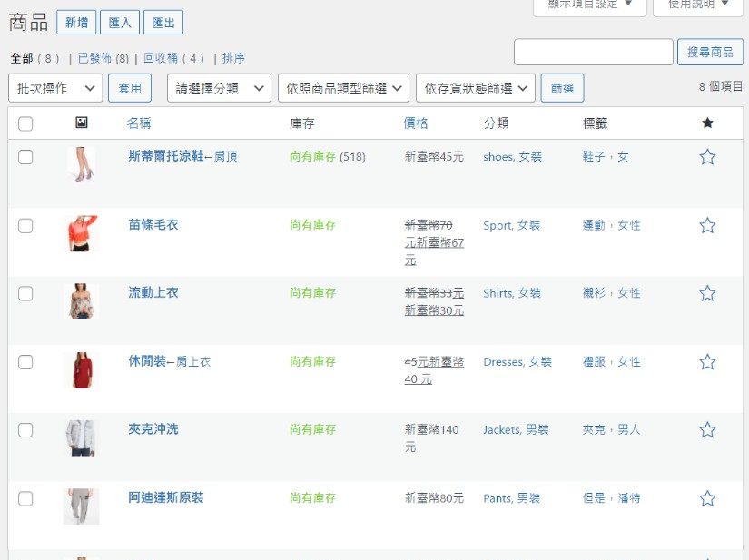
Task: Open the 鞋子 tag link
Action: pos(594,157)
